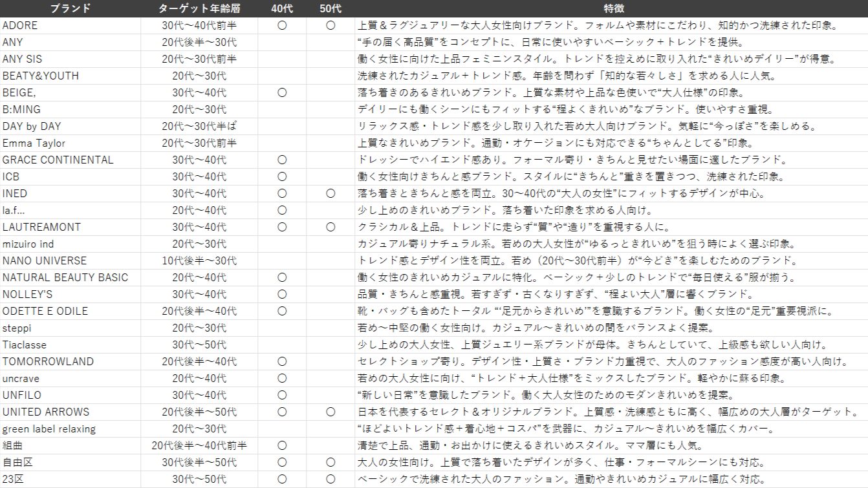The width and height of the screenshot is (868, 488).
Task: Click 組曲's ○ mark in 40代 column
Action: (281, 445)
